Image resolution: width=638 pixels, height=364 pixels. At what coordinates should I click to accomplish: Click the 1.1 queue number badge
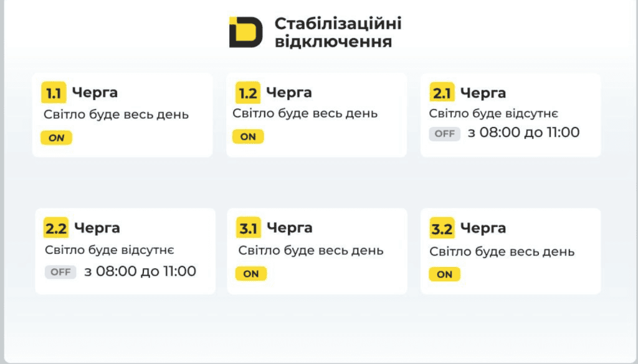54,93
